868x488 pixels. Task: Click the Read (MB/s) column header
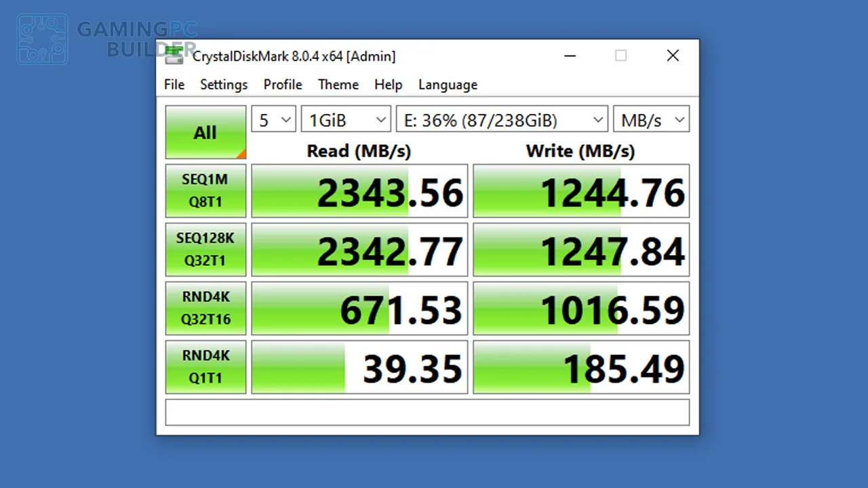(x=359, y=150)
